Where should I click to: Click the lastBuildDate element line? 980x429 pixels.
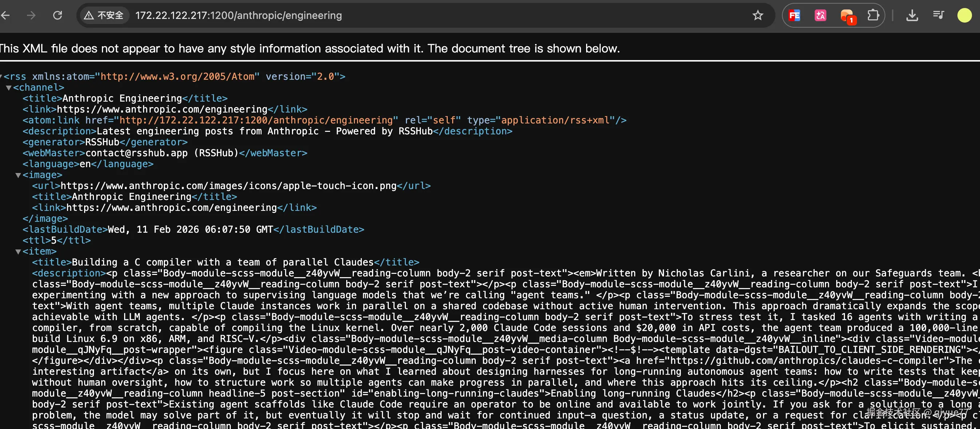click(193, 229)
